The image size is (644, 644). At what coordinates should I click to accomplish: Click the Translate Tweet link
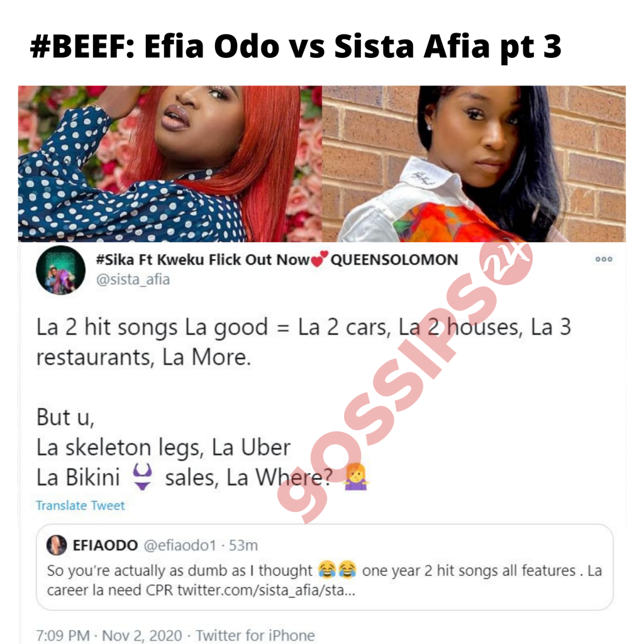[x=80, y=505]
